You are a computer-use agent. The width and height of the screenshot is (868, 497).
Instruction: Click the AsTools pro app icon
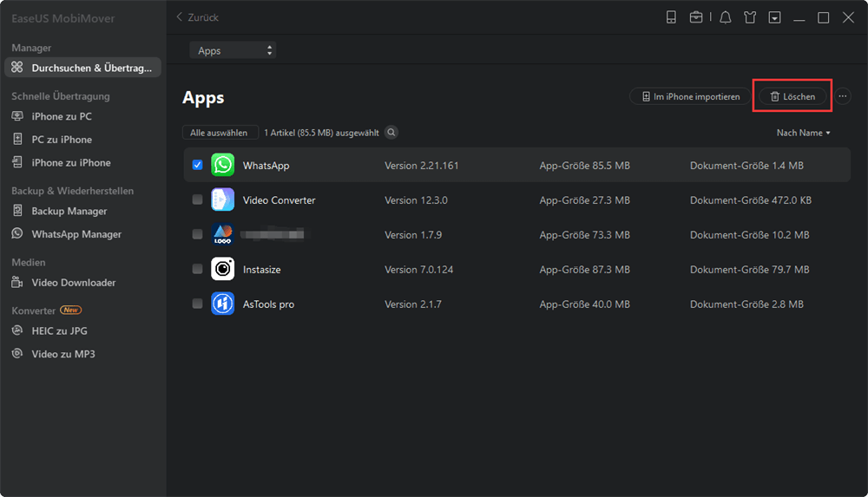[222, 304]
